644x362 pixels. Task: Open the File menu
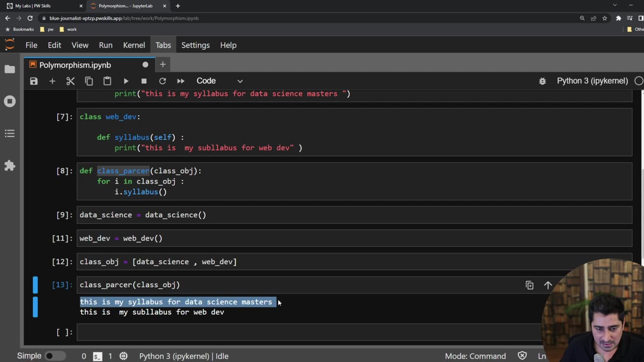tap(31, 45)
